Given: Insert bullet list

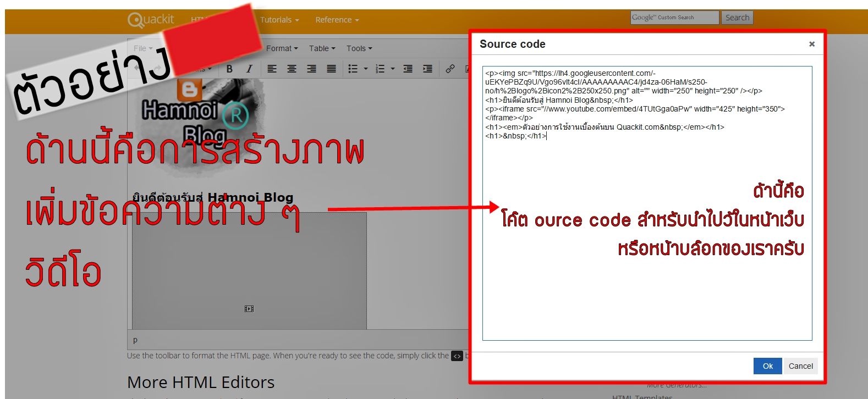Looking at the screenshot, I should click(353, 69).
